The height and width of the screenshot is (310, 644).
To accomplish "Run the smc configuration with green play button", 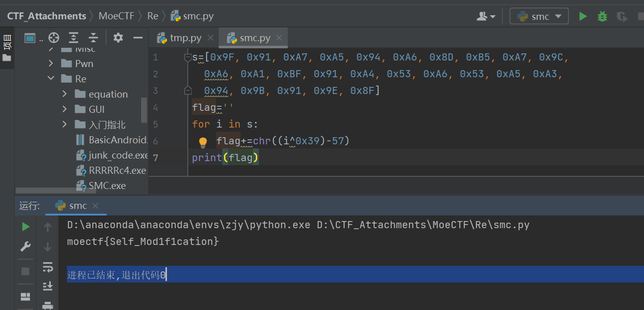I will (583, 16).
